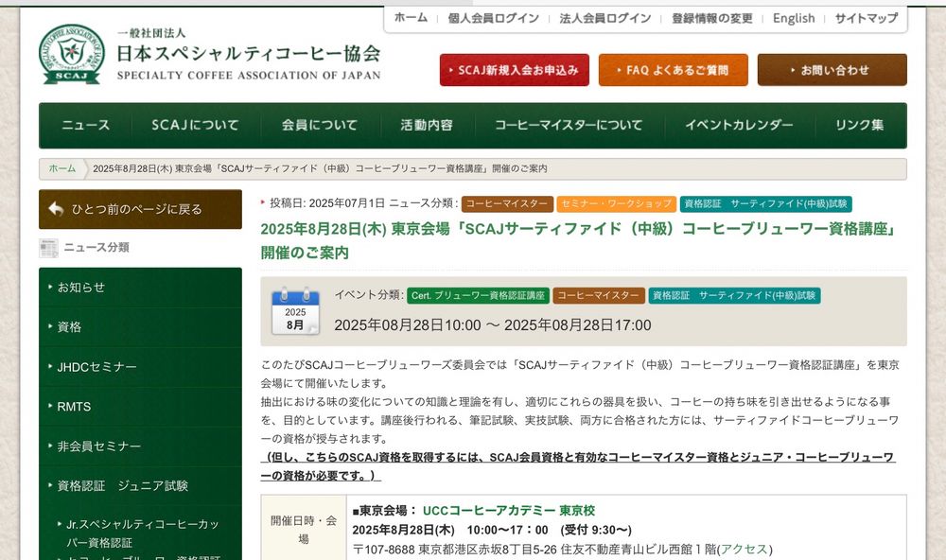The image size is (946, 560).
Task: Open コーヒーマイスターについて menu item
Action: click(569, 125)
